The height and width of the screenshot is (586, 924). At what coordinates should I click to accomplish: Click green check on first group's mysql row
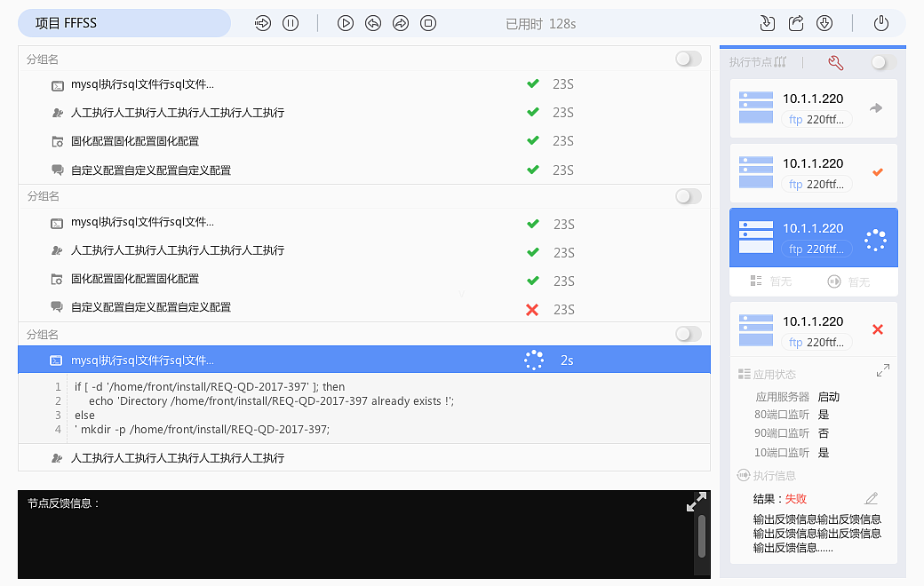[x=533, y=83]
